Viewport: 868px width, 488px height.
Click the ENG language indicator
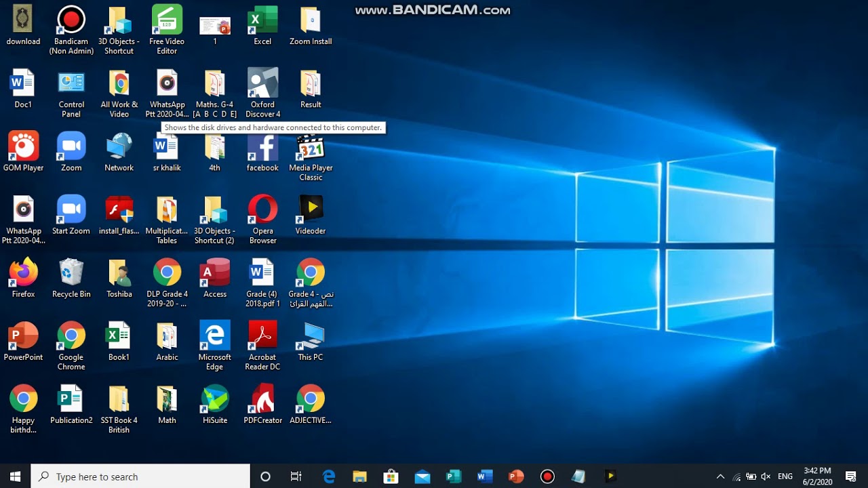pos(785,476)
